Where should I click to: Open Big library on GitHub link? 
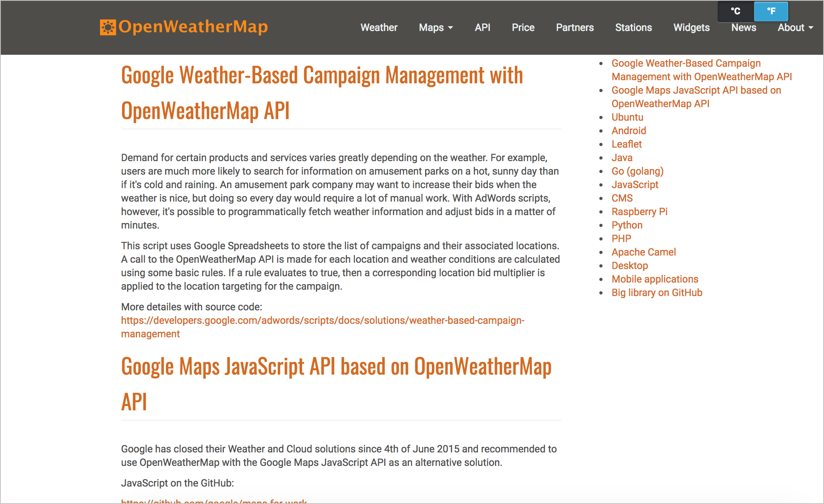click(x=657, y=292)
